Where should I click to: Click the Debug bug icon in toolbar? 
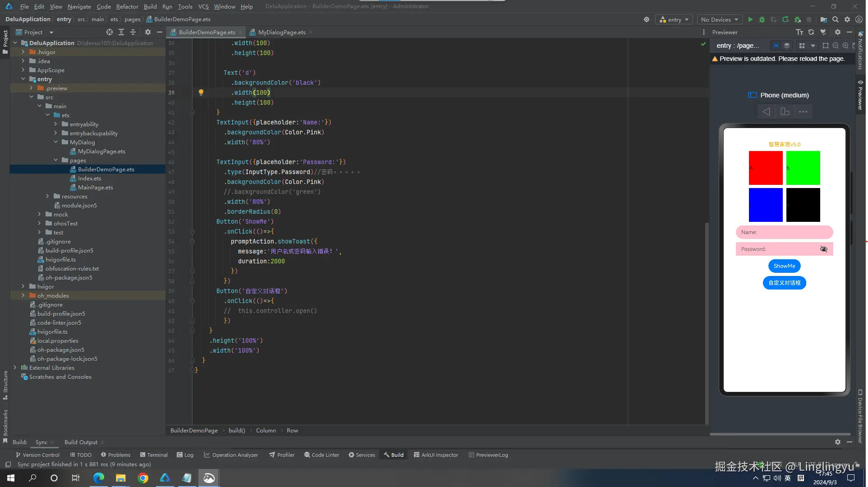click(762, 19)
